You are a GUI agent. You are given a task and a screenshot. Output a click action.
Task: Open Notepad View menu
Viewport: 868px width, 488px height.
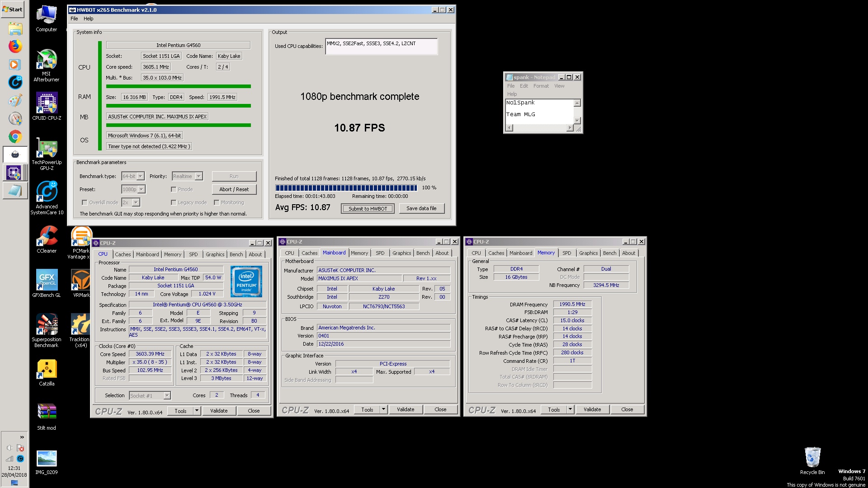pos(559,86)
